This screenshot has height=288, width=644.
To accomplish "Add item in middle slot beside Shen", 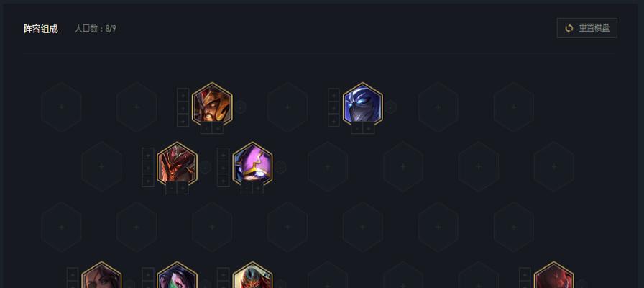I will [x=334, y=108].
